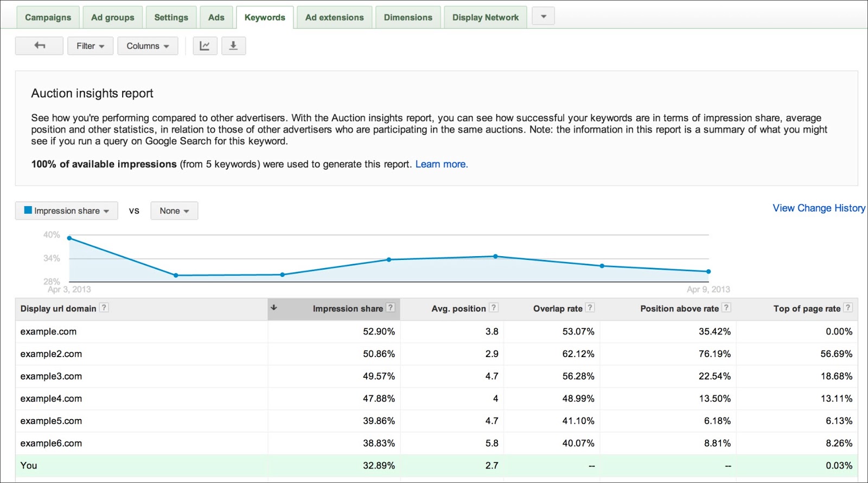Screen dimensions: 868x483
Task: Click help icon beside Avg. position
Action: coord(493,308)
